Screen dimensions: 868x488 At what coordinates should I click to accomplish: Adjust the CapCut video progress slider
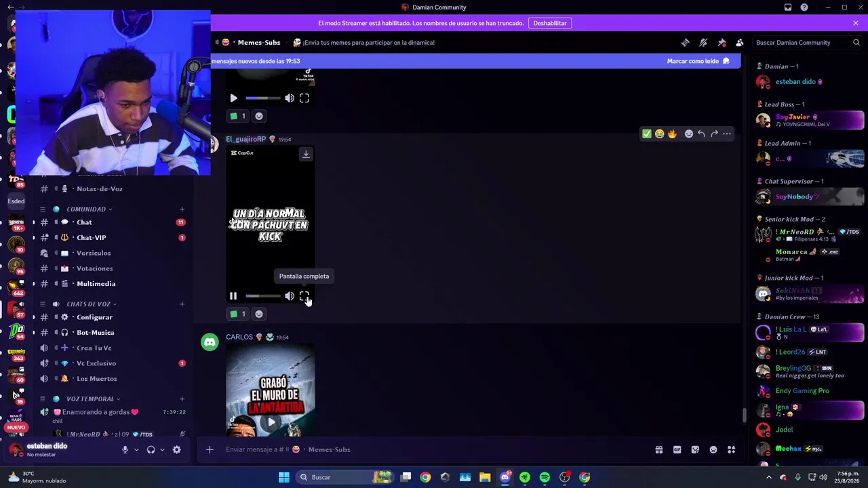pyautogui.click(x=262, y=296)
